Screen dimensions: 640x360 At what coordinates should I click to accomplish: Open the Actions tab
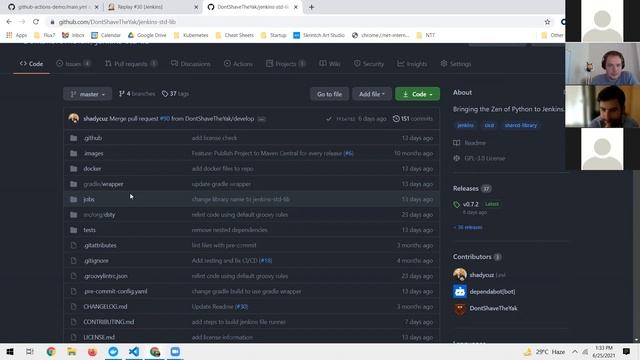click(238, 64)
